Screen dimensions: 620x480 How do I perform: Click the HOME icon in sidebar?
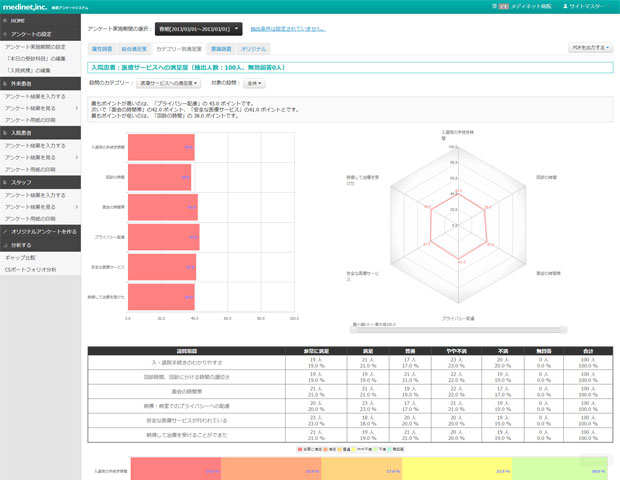coord(5,21)
